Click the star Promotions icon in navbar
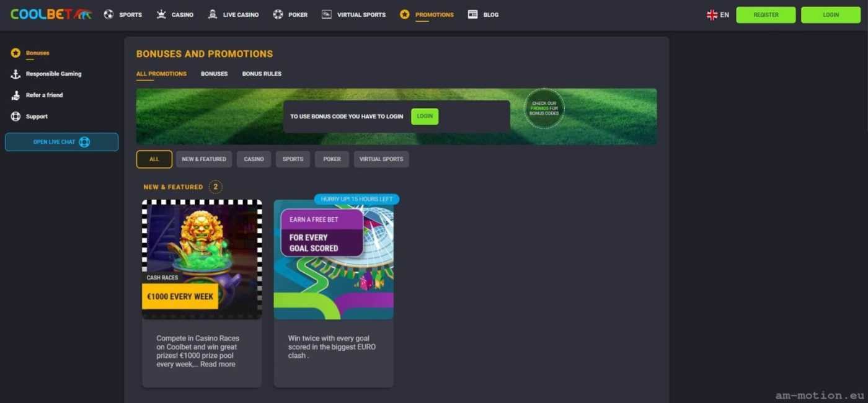Screen dimensions: 868x403 click(405, 14)
